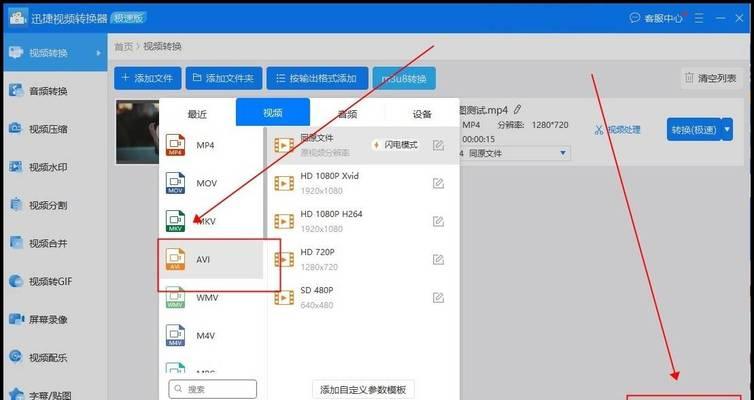This screenshot has height=400, width=754.
Task: Open dropdown arrow beside 转换(极速)
Action: coord(728,129)
